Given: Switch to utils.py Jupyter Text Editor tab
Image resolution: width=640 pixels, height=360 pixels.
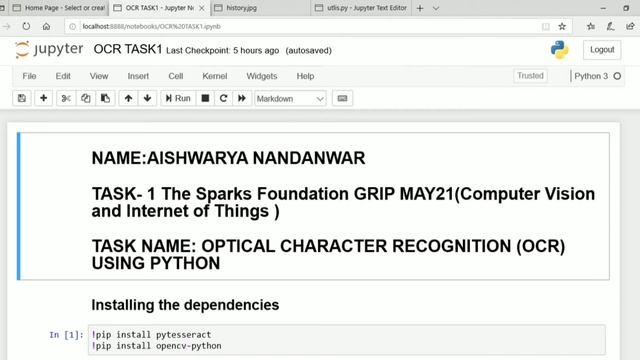Looking at the screenshot, I should 361,8.
